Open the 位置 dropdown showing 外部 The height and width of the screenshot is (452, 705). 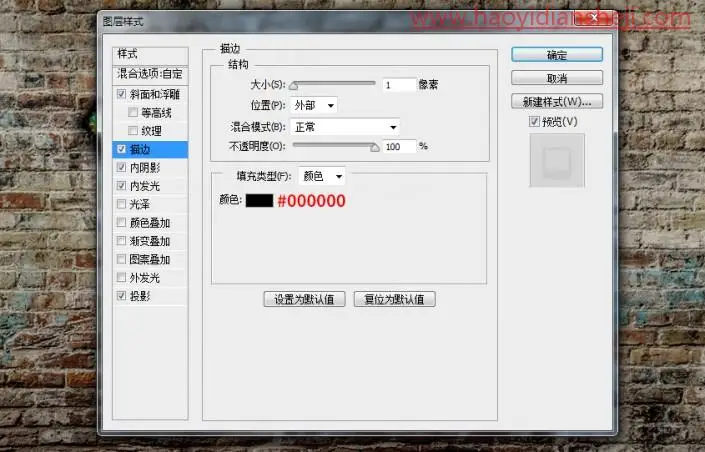click(314, 105)
